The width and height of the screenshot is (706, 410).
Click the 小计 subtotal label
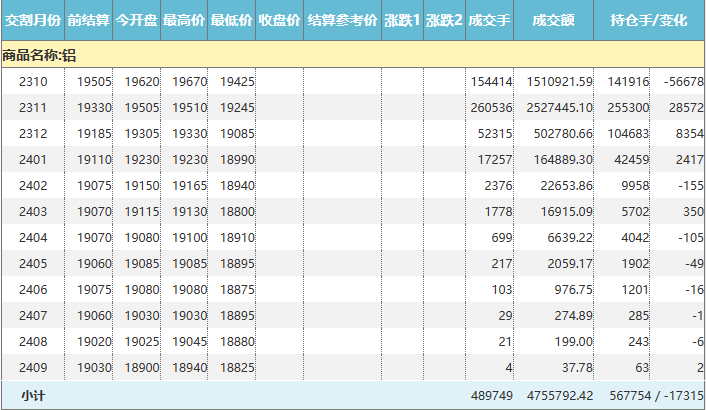pos(33,396)
